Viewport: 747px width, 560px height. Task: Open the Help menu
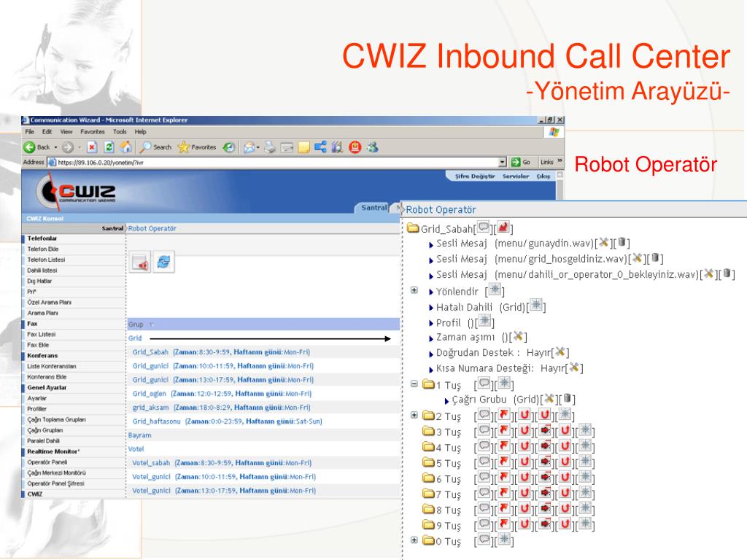140,132
